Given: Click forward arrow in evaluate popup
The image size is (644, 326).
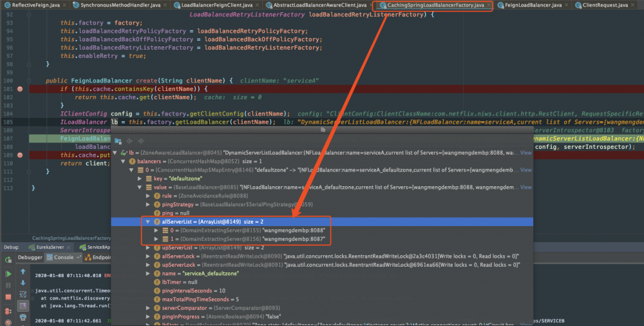Looking at the screenshot, I should click(x=141, y=141).
